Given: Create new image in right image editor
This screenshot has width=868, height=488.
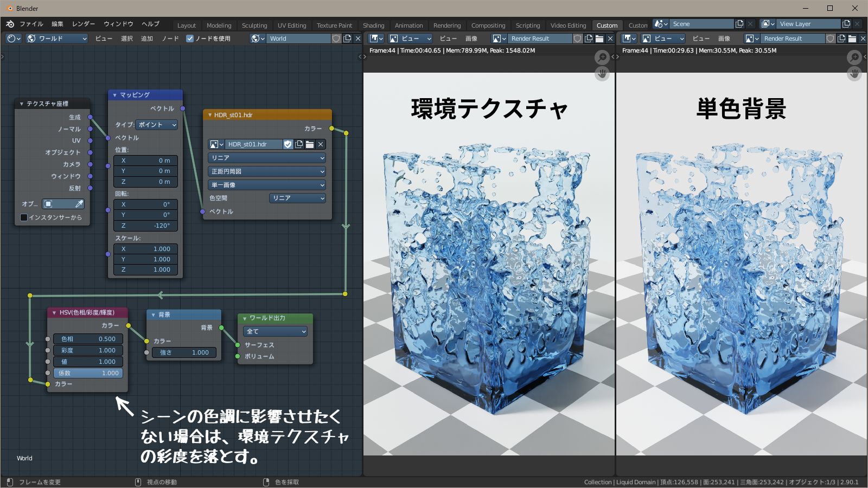Looking at the screenshot, I should [841, 38].
